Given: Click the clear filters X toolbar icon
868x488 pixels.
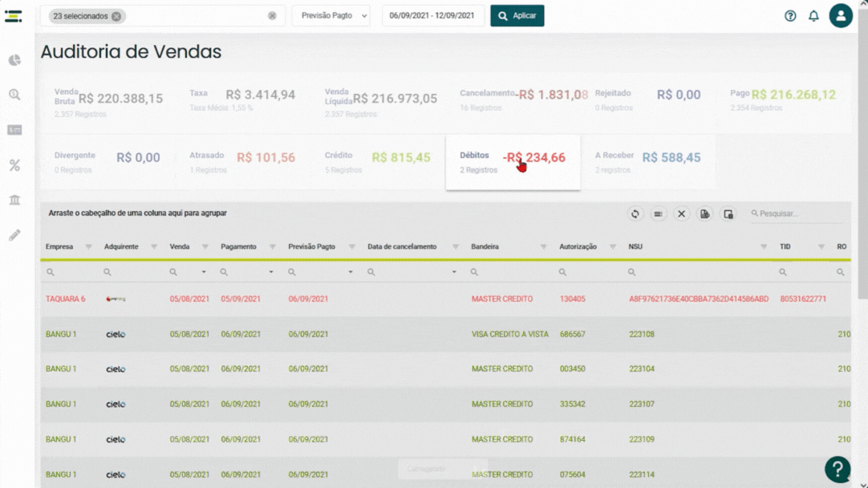Looking at the screenshot, I should [x=681, y=213].
